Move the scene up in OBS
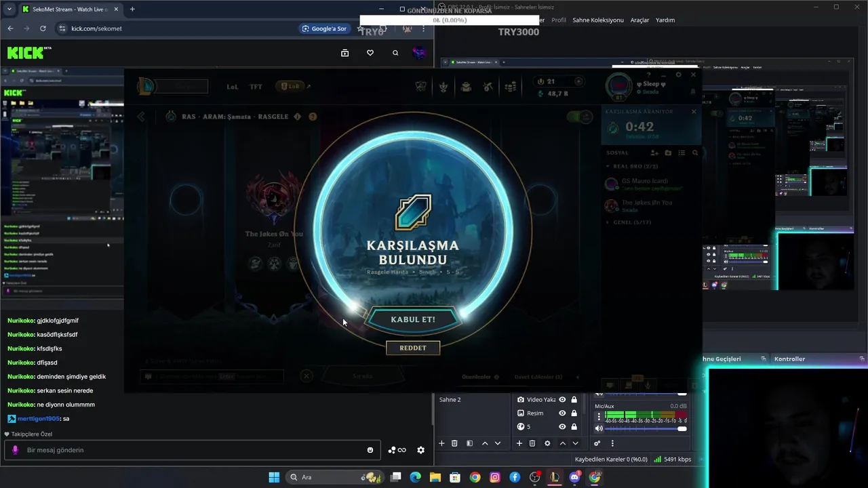This screenshot has width=868, height=488. coord(485,443)
